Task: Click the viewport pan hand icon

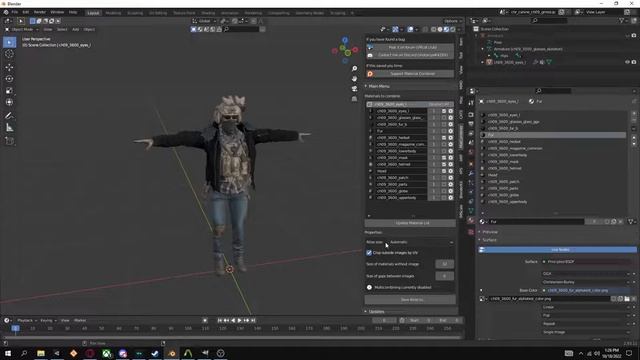Action: pos(354,78)
